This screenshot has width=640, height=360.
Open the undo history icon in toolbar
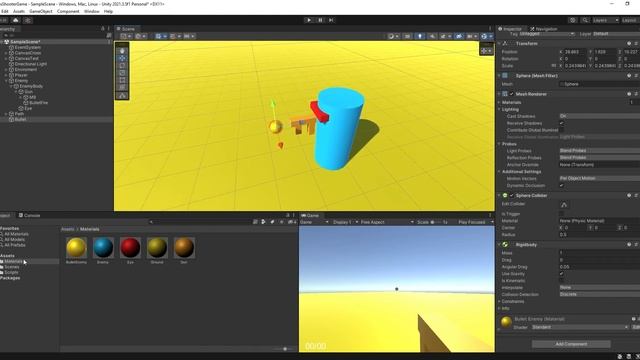572,20
